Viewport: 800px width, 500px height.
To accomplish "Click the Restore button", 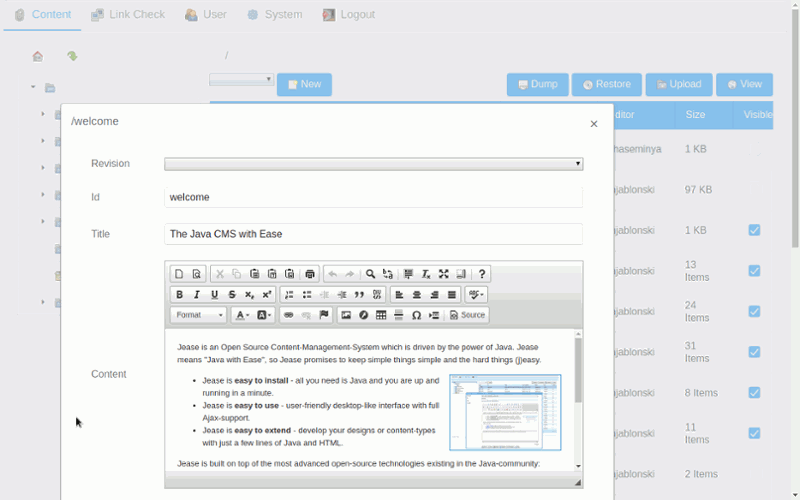I will click(x=607, y=84).
